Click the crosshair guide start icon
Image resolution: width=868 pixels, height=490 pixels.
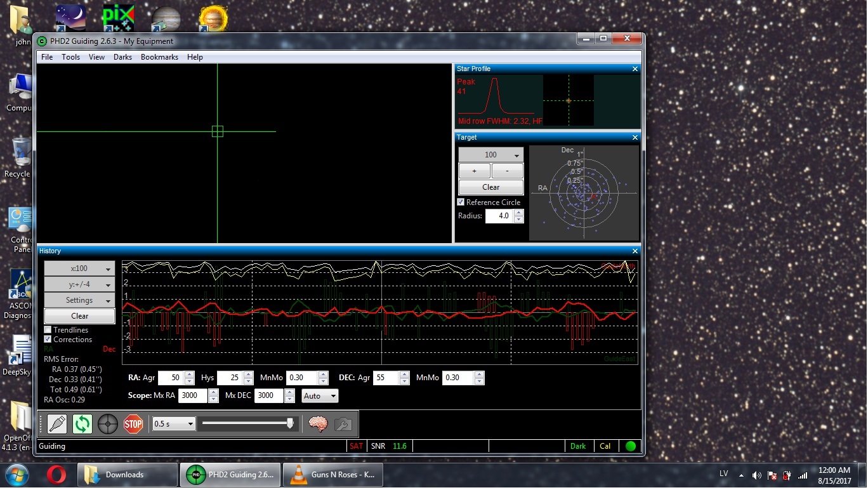tap(108, 423)
